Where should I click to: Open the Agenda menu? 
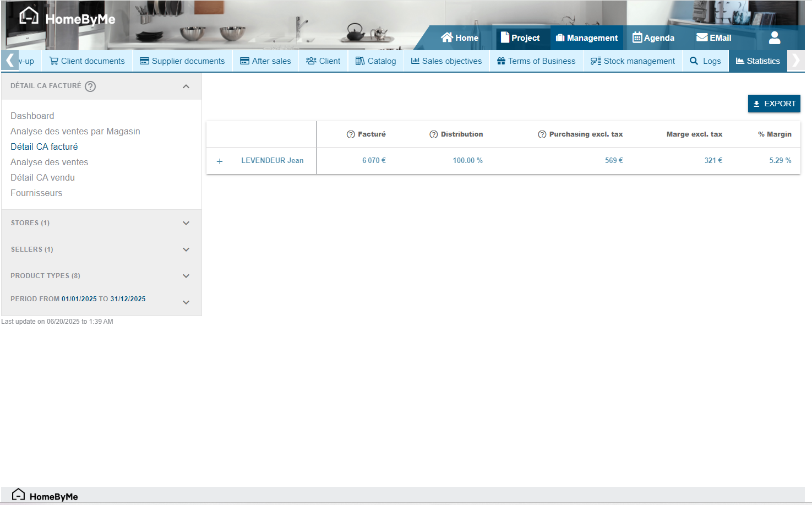653,38
